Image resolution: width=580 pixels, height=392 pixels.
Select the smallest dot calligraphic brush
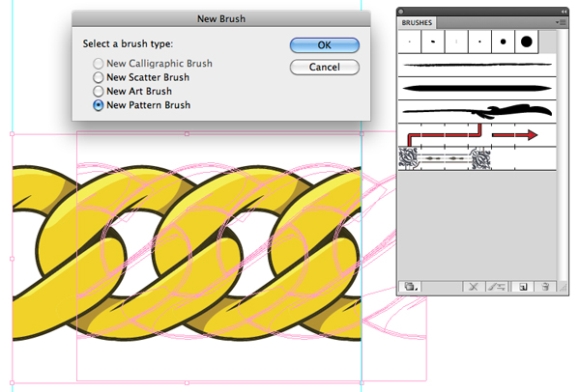point(410,42)
